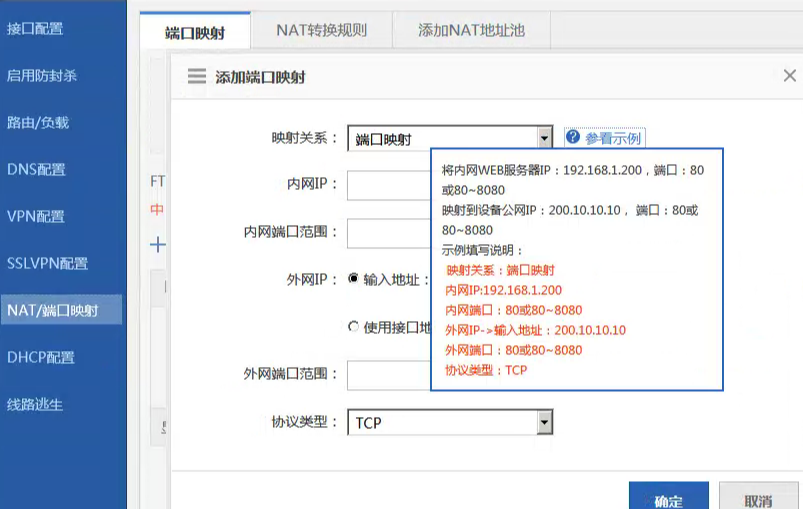This screenshot has width=803, height=509.
Task: Go to 启用防封杀 in sidebar
Action: coord(41,75)
